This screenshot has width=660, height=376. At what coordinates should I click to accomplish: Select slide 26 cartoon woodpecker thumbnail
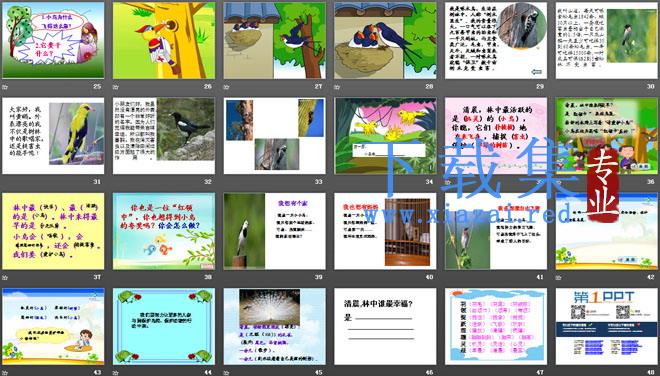pos(164,40)
